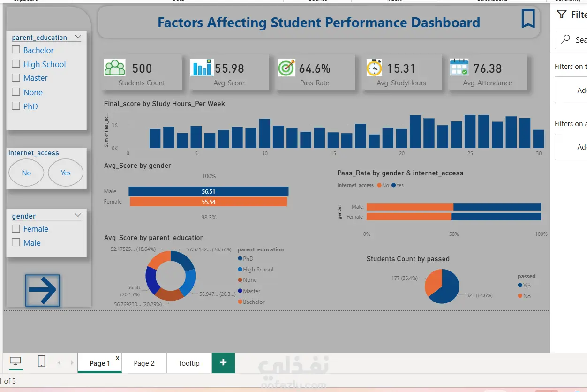Check the PhD parent_education option
The height and width of the screenshot is (392, 587).
tap(16, 106)
